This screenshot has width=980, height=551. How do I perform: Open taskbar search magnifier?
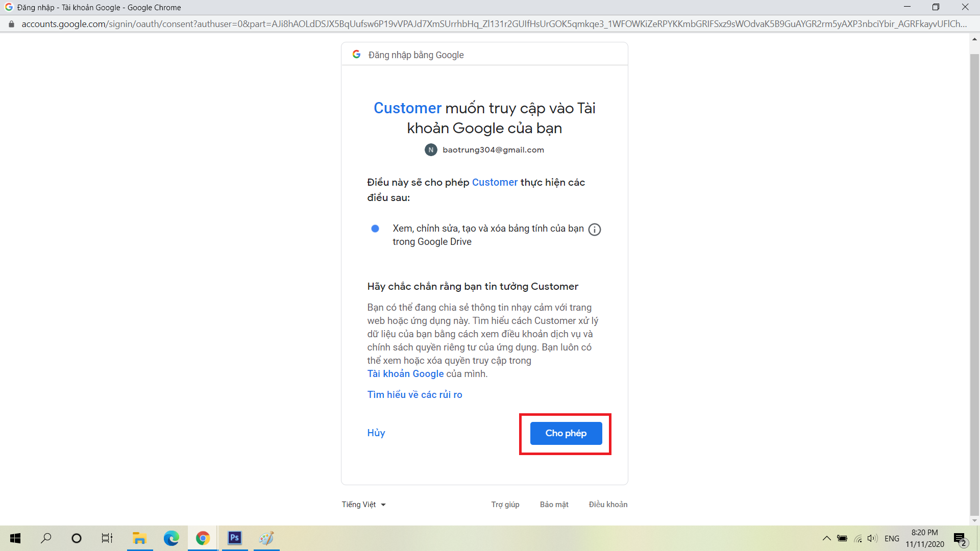coord(46,538)
